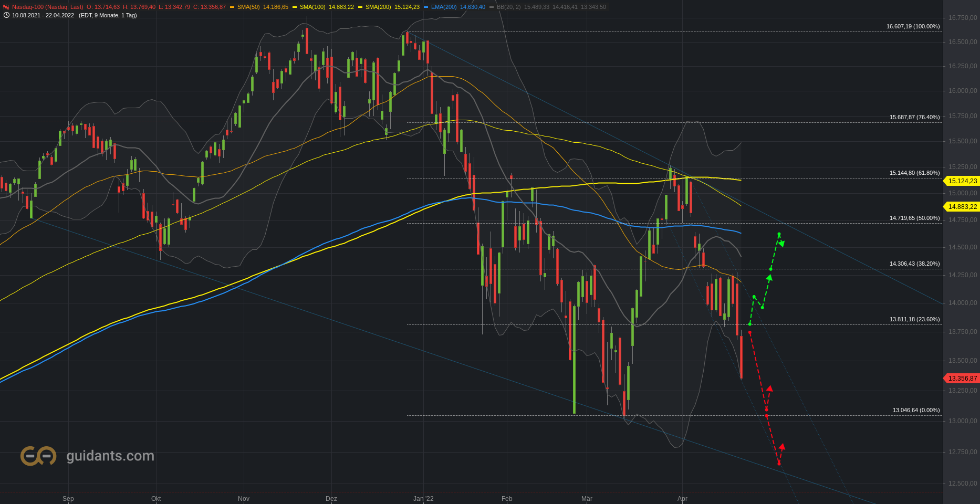
Task: Click the Fibonacci label 15.687,87 (76.40%)
Action: (915, 118)
